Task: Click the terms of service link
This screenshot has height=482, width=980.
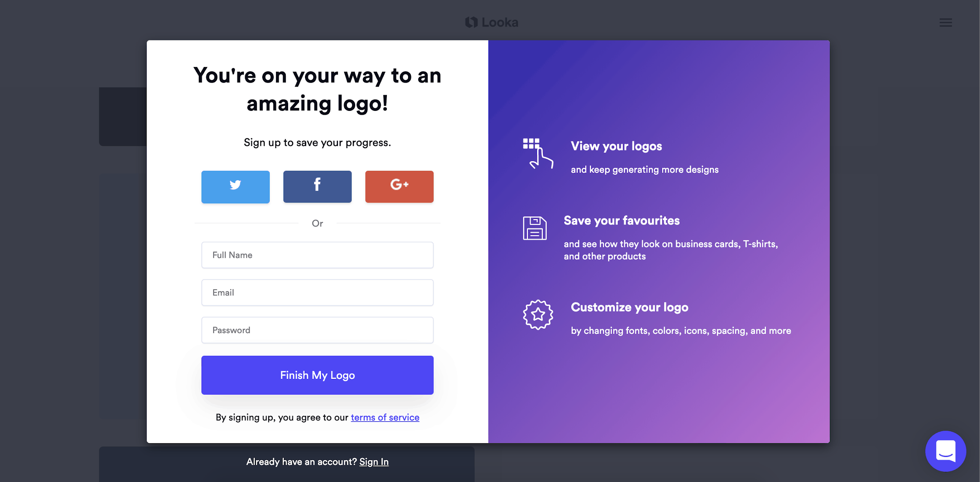Action: pyautogui.click(x=385, y=418)
